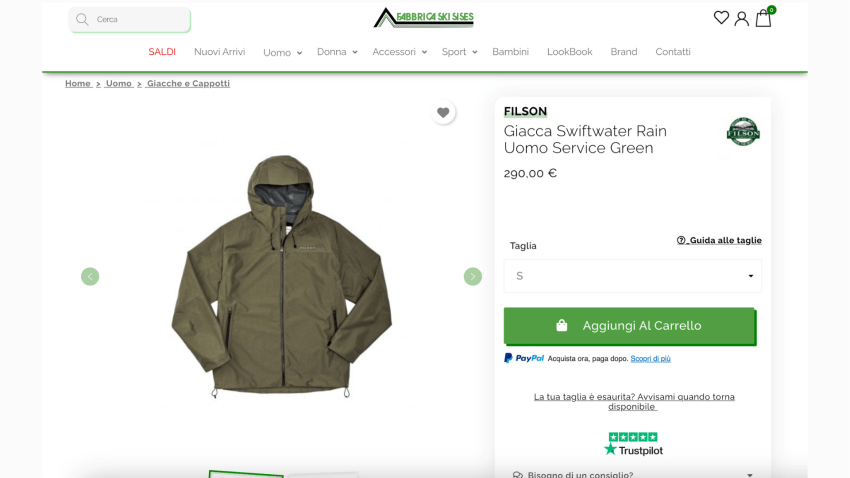This screenshot has height=478, width=850.
Task: Add product to favorites with heart button
Action: point(443,112)
